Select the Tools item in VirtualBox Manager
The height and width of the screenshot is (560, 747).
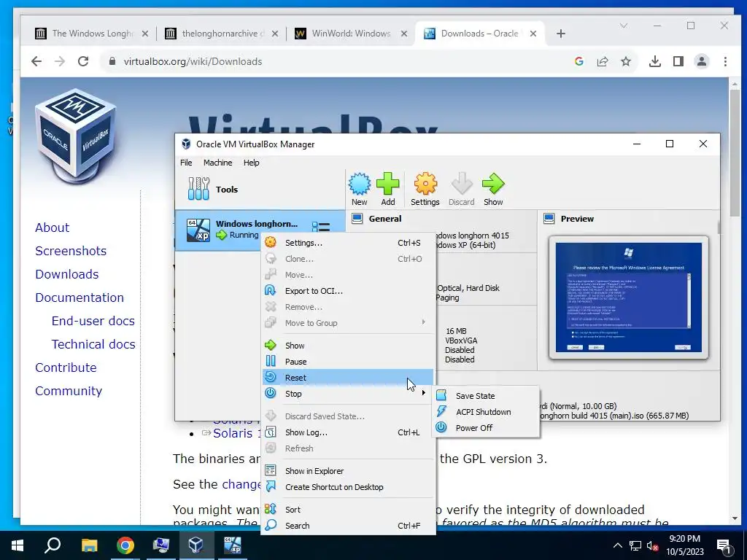[x=260, y=190]
